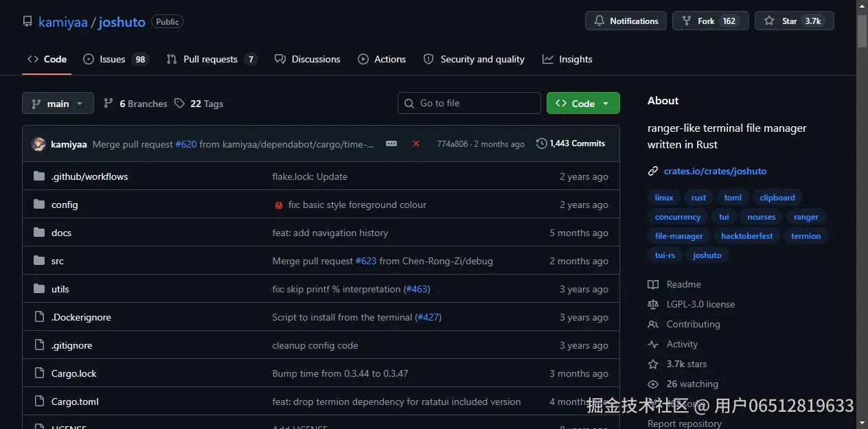Open the docs folder
The height and width of the screenshot is (429, 868).
(x=61, y=233)
